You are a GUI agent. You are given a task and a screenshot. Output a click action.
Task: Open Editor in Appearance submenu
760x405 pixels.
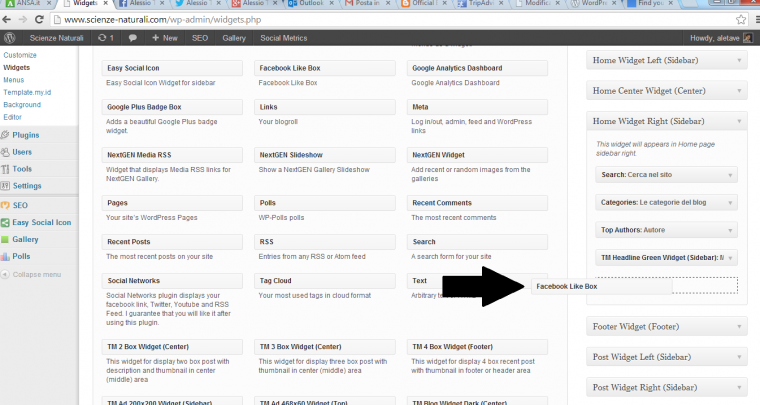pyautogui.click(x=13, y=117)
